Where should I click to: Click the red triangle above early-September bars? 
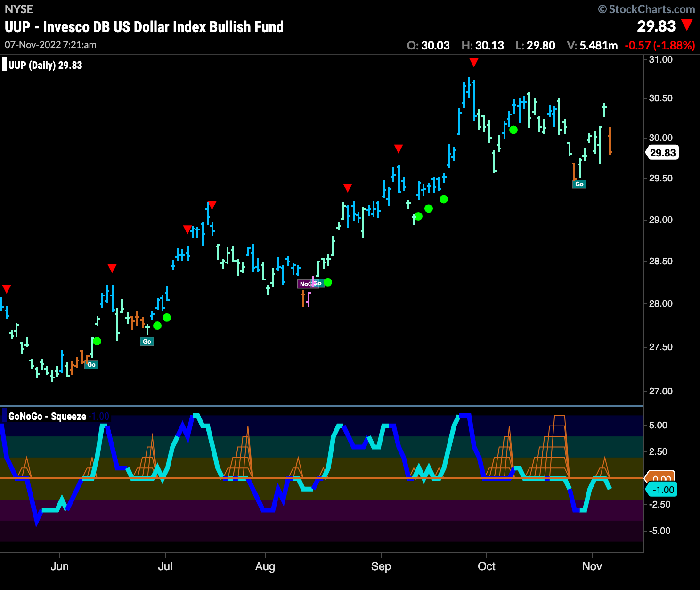coord(399,149)
